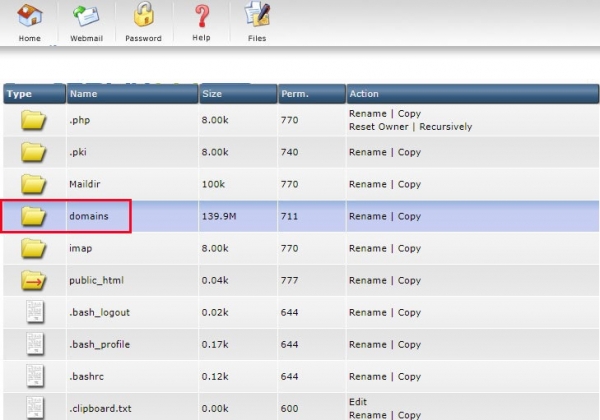The height and width of the screenshot is (420, 600).
Task: Open the Files toolbar icon
Action: pyautogui.click(x=257, y=18)
